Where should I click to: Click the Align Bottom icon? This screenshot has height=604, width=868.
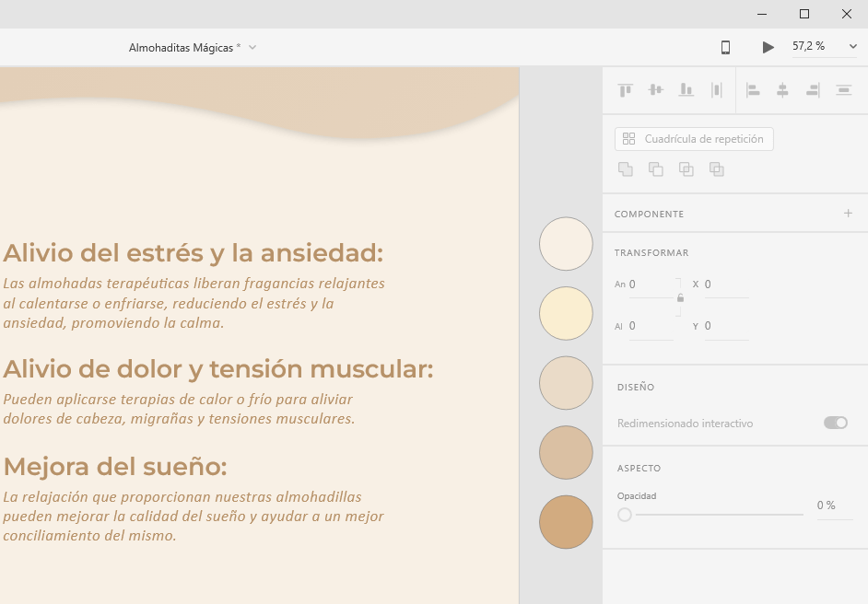click(x=686, y=90)
